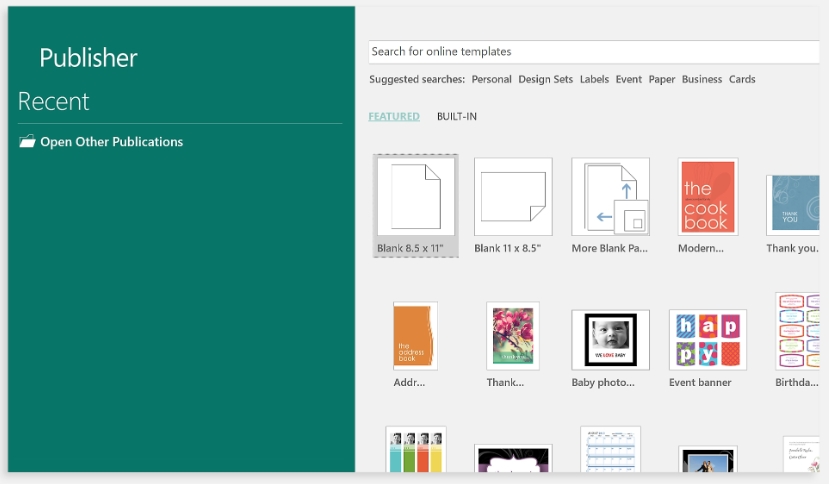This screenshot has width=829, height=484.
Task: Select the calendar template thumbnail
Action: 610,449
